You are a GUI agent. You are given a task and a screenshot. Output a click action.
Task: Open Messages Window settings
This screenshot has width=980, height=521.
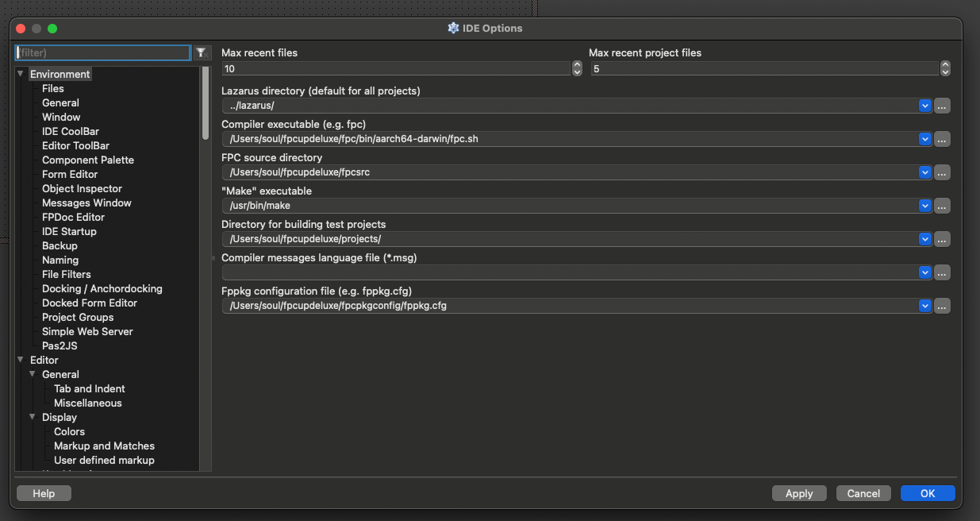click(86, 203)
